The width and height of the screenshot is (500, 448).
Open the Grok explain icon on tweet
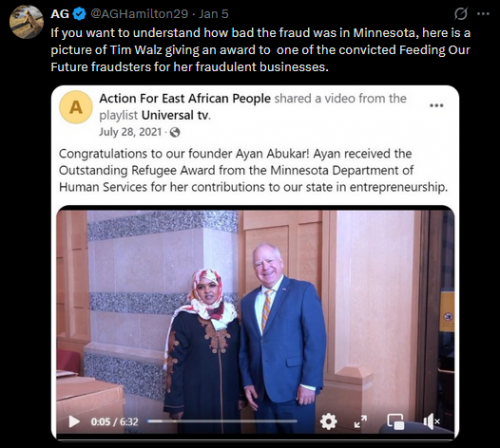pos(461,14)
